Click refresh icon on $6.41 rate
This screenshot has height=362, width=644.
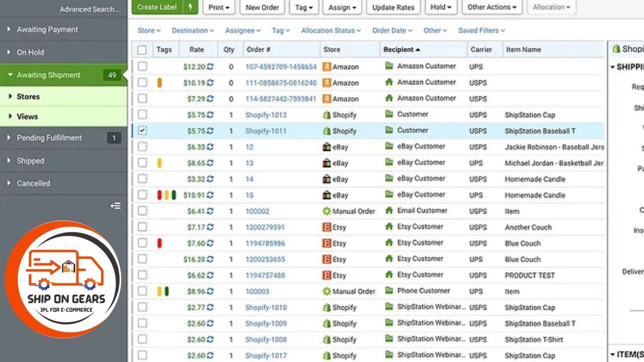[210, 211]
